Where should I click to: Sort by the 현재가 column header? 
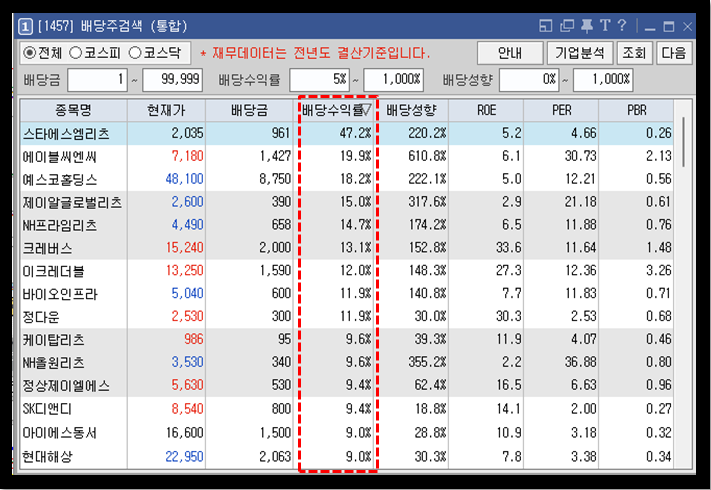point(166,110)
